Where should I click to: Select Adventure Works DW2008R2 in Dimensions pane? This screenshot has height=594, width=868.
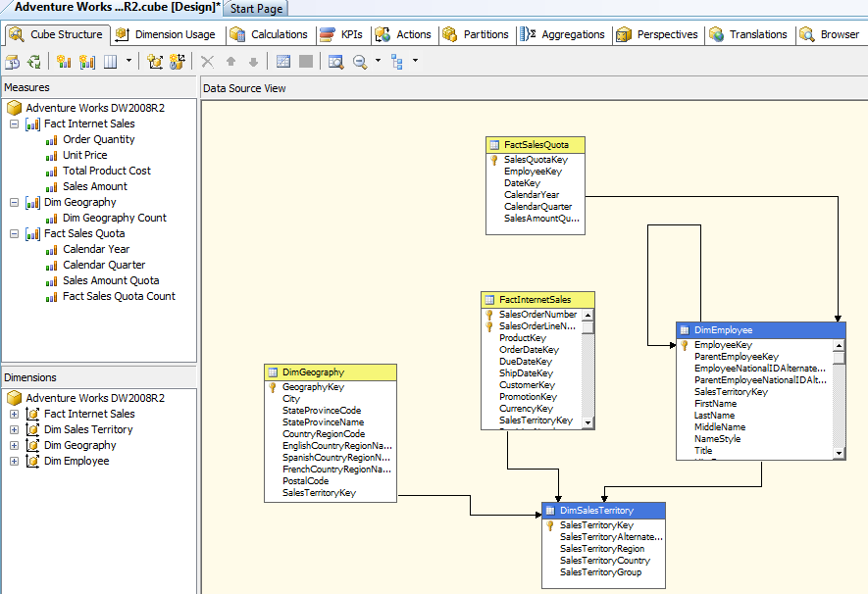coord(95,398)
